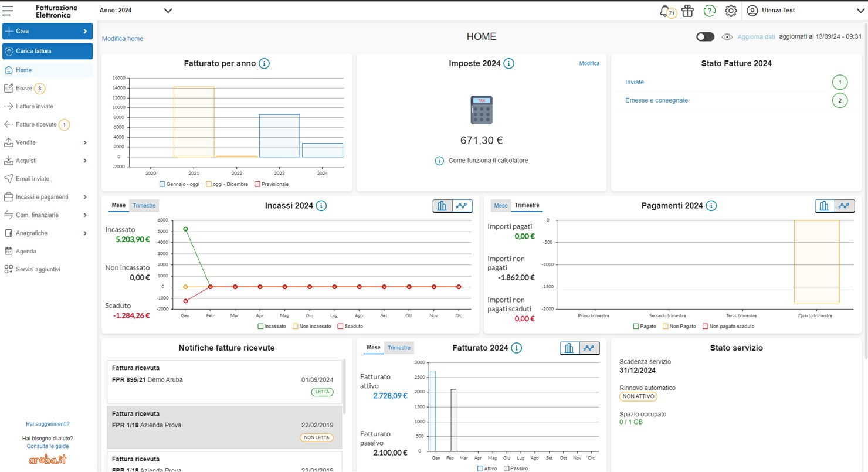Screen dimensions: 868x472
Task: Open Inviate in Stato Fatture 2024
Action: coord(635,82)
